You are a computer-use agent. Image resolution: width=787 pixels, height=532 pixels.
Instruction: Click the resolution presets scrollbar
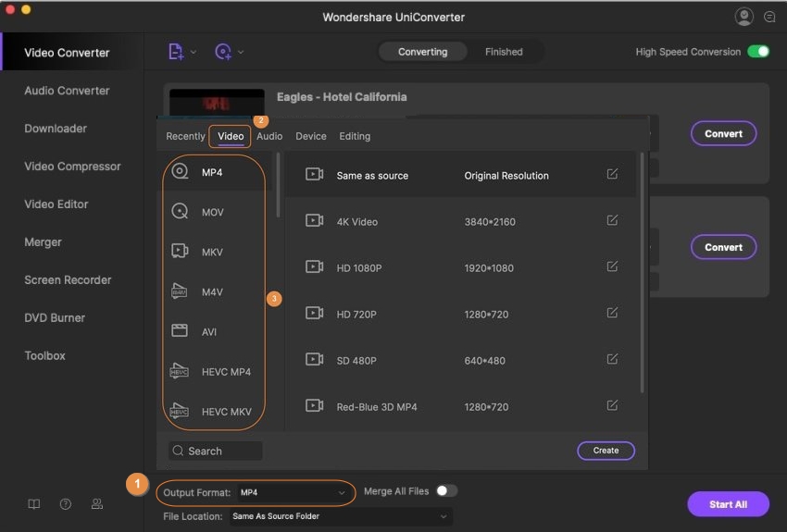tap(642, 273)
